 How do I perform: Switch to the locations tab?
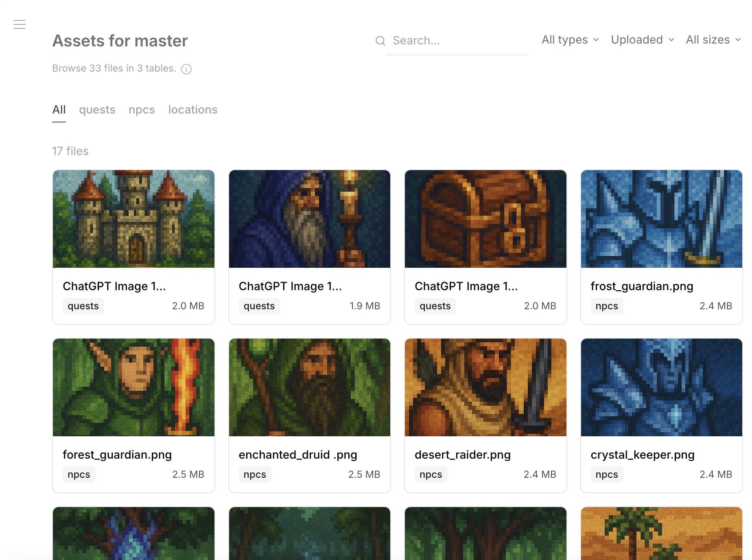pos(192,109)
